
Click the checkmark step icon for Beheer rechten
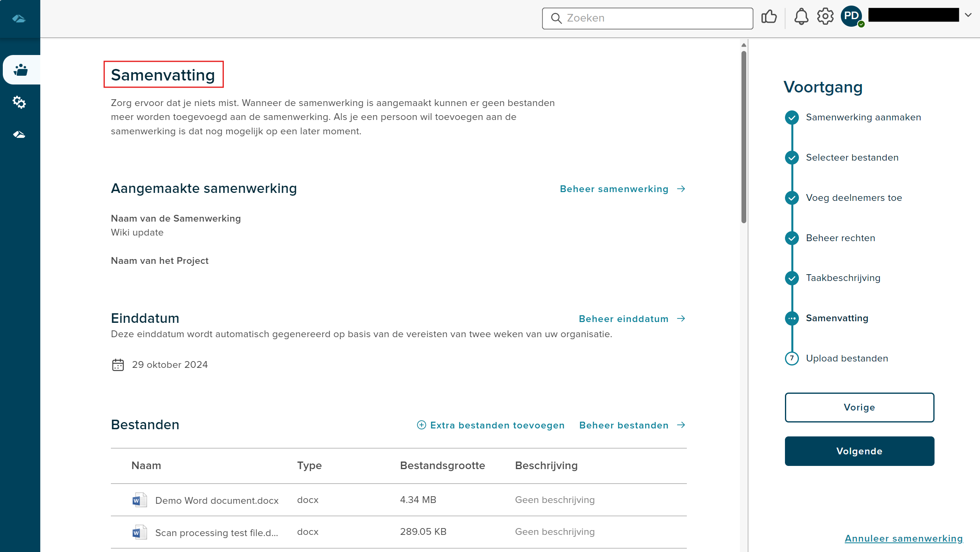792,238
